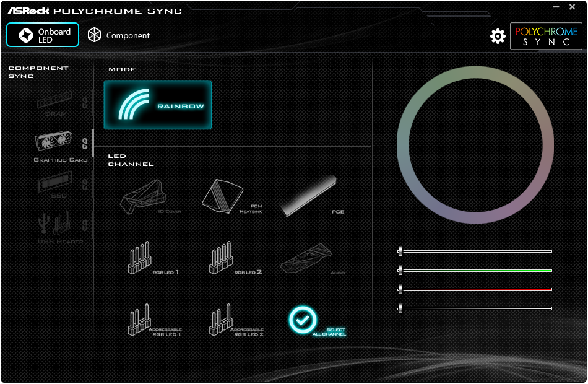This screenshot has height=384, width=588.
Task: Click the green channel slider
Action: 475,270
